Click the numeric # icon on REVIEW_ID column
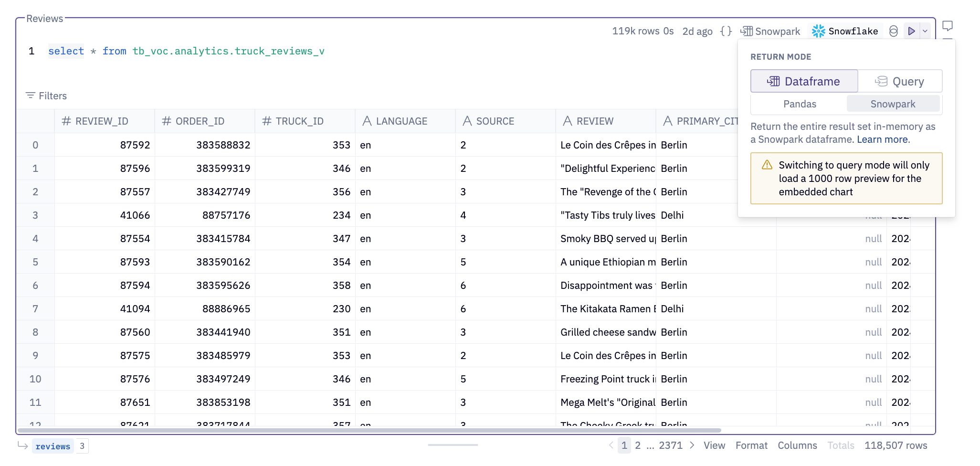The width and height of the screenshot is (980, 466). 66,121
